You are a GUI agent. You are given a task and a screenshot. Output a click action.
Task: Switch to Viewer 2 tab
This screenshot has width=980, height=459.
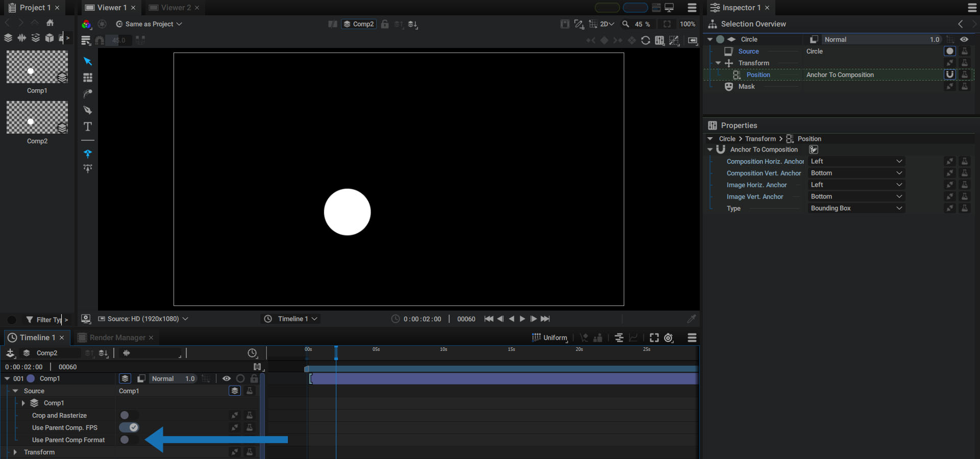[175, 8]
